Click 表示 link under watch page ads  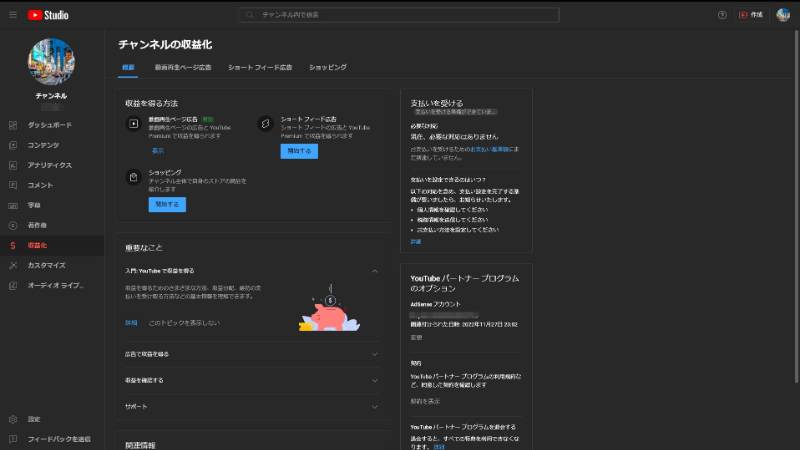coord(158,151)
